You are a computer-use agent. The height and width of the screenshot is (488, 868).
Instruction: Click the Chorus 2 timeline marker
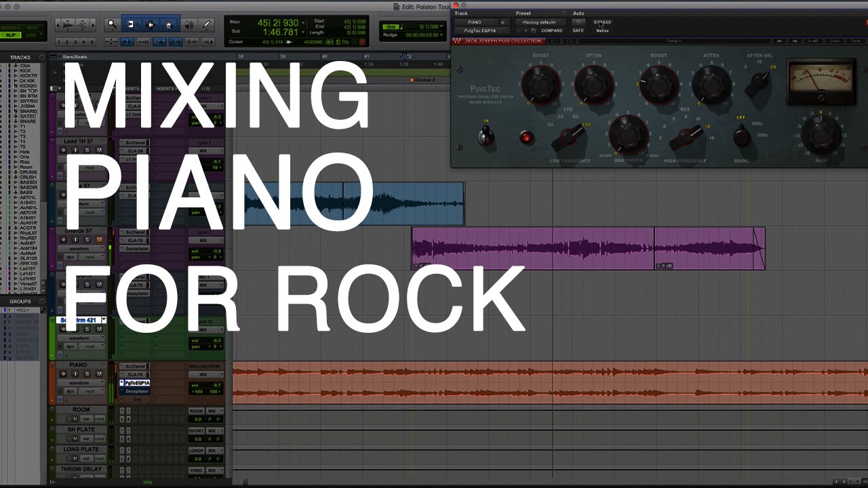[423, 80]
